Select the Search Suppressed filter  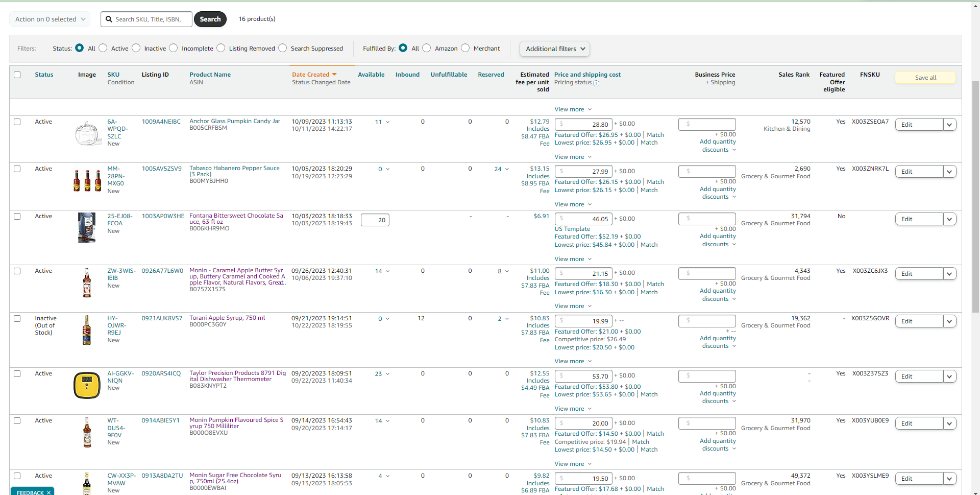(283, 48)
